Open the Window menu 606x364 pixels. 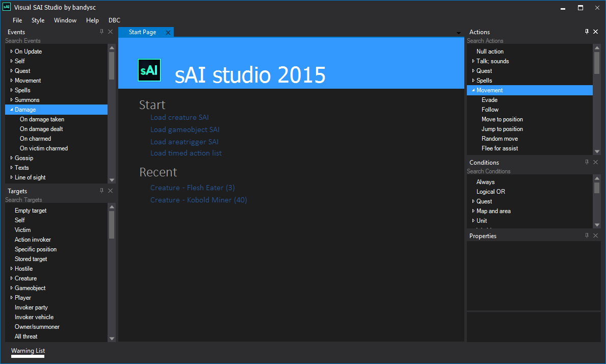click(x=65, y=20)
